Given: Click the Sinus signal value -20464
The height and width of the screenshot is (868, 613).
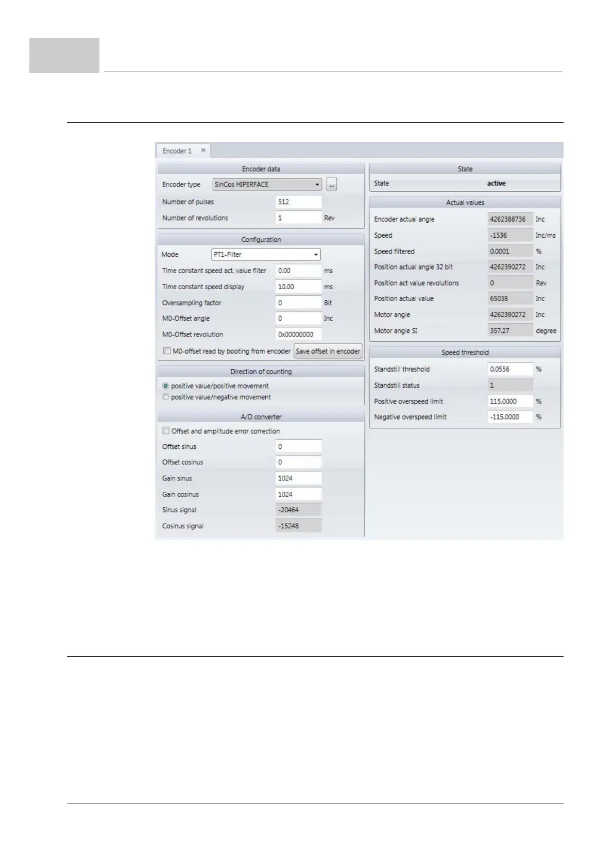Looking at the screenshot, I should pos(299,510).
